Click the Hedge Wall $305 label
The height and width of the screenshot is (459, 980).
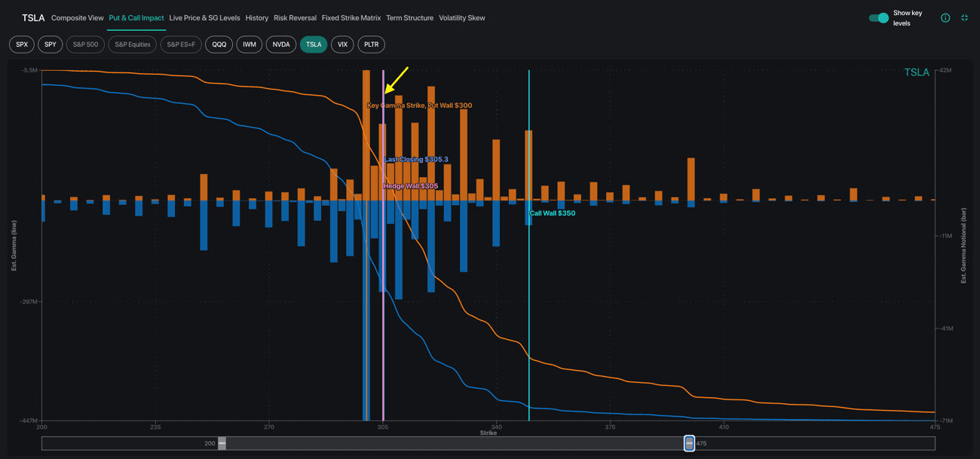click(x=411, y=186)
